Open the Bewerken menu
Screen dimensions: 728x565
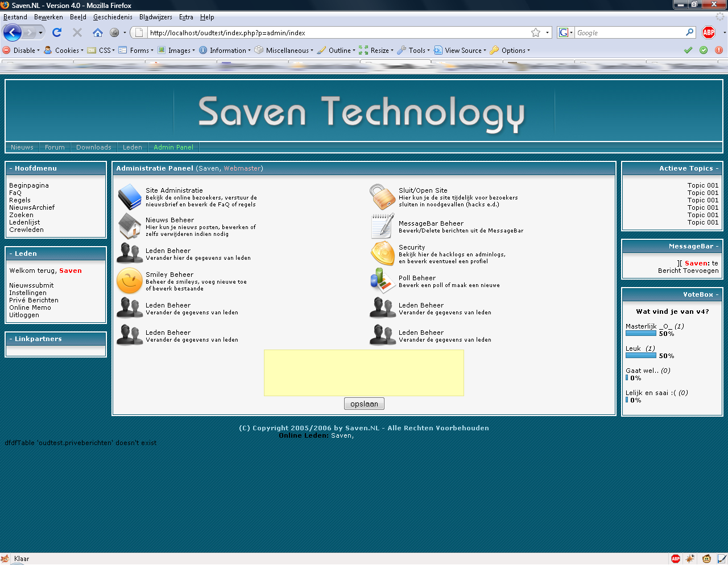click(x=48, y=17)
